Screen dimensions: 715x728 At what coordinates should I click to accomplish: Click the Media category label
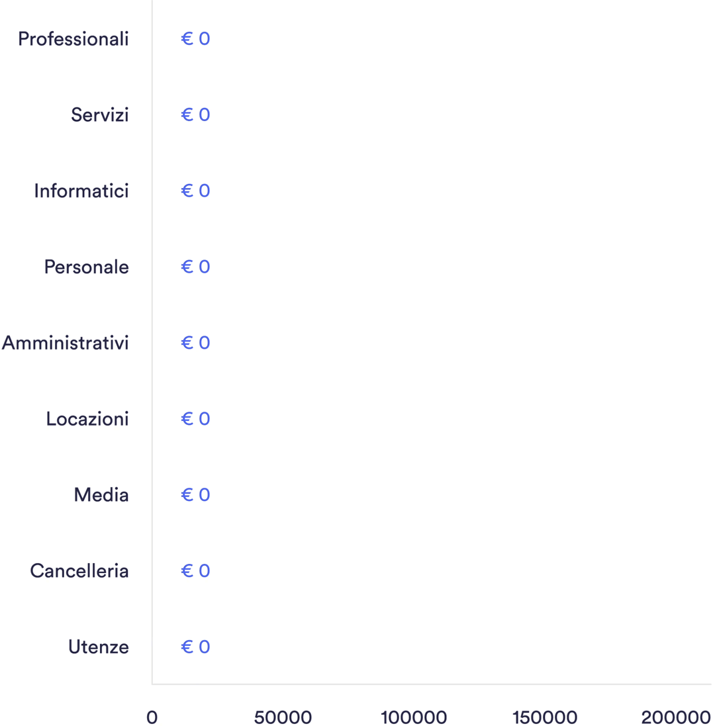(101, 495)
